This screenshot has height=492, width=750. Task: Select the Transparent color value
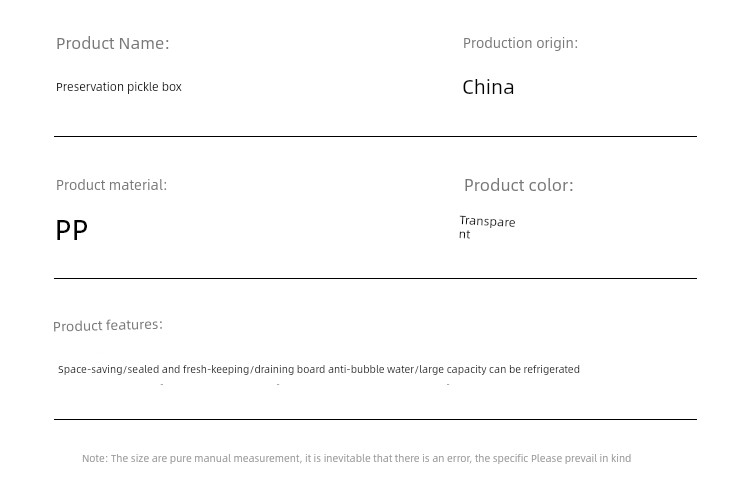pos(487,228)
